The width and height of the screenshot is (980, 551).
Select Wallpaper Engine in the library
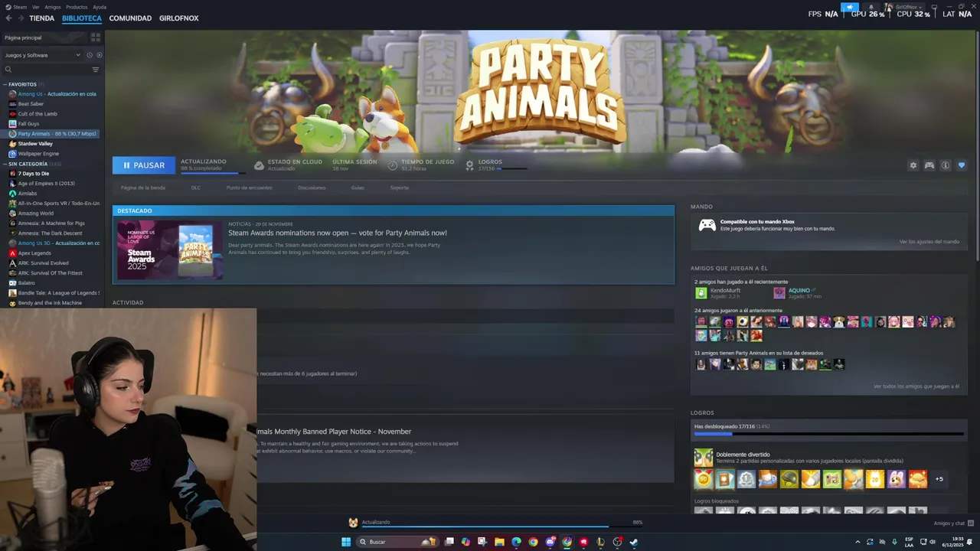[38, 154]
